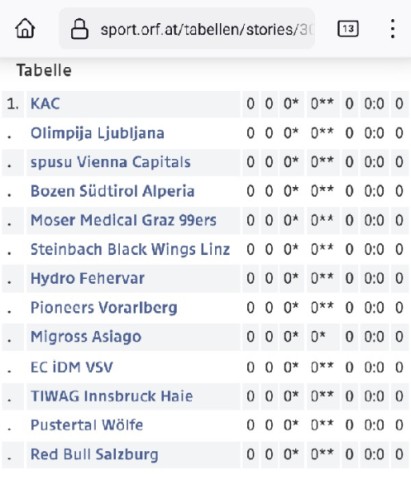Open the EC iDM VSV link
This screenshot has width=411, height=480.
(72, 367)
